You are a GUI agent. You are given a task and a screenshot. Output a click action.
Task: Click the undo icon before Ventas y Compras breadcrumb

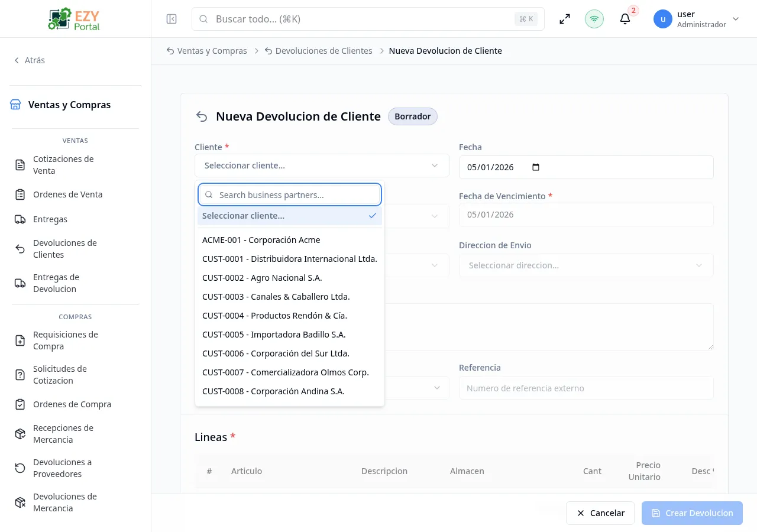(170, 51)
